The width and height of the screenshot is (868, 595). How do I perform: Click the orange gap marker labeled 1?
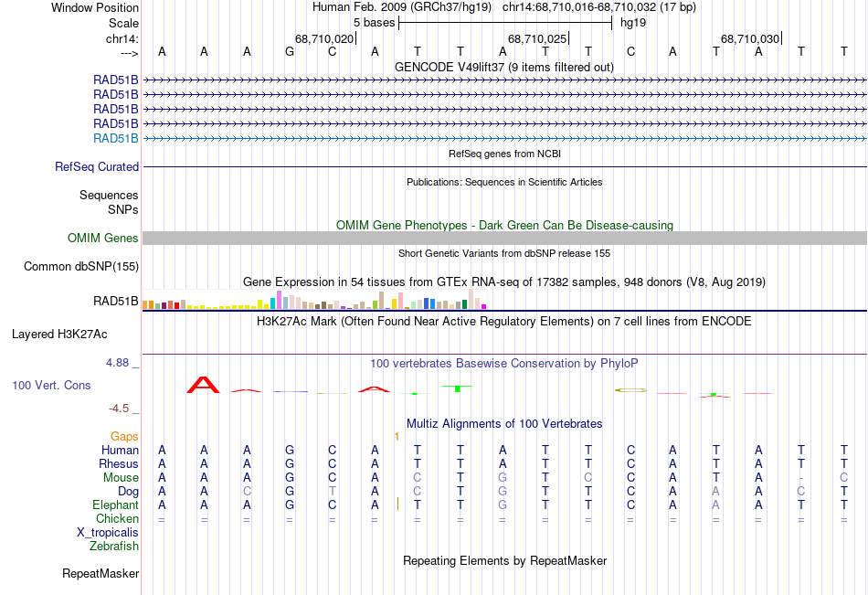tap(397, 437)
